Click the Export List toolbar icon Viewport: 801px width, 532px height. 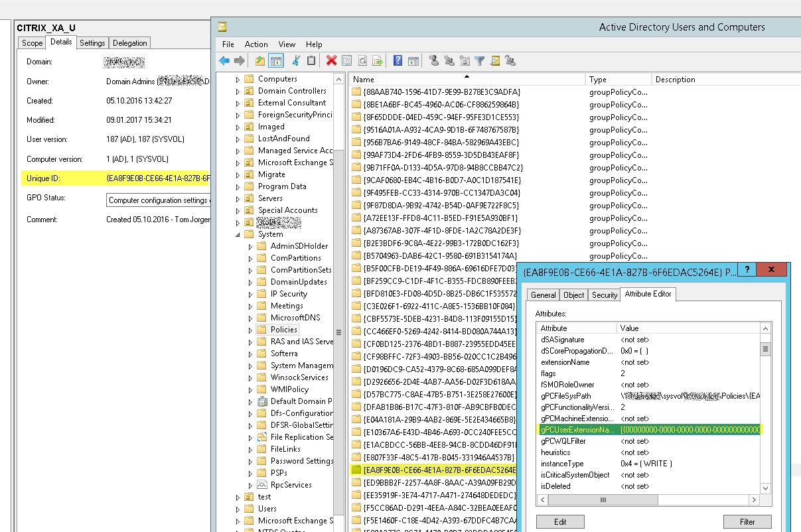377,60
